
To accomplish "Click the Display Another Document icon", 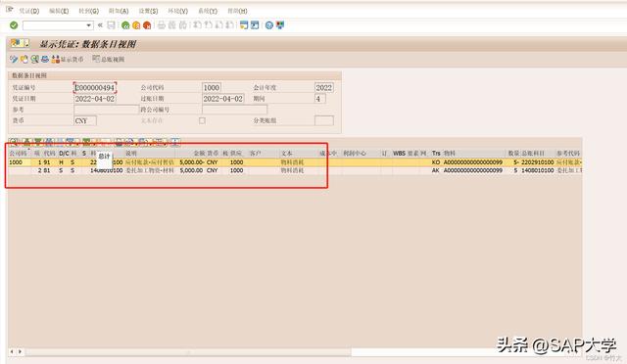I will click(x=24, y=59).
